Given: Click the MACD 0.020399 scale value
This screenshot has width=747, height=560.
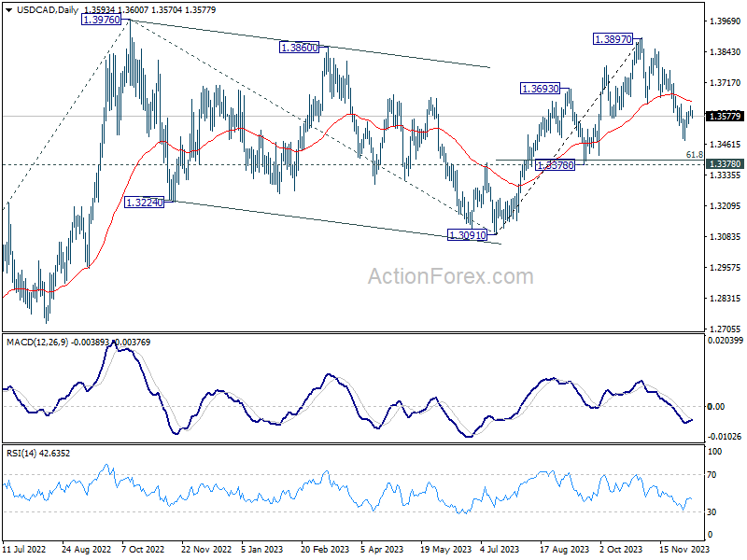Looking at the screenshot, I should pos(726,340).
